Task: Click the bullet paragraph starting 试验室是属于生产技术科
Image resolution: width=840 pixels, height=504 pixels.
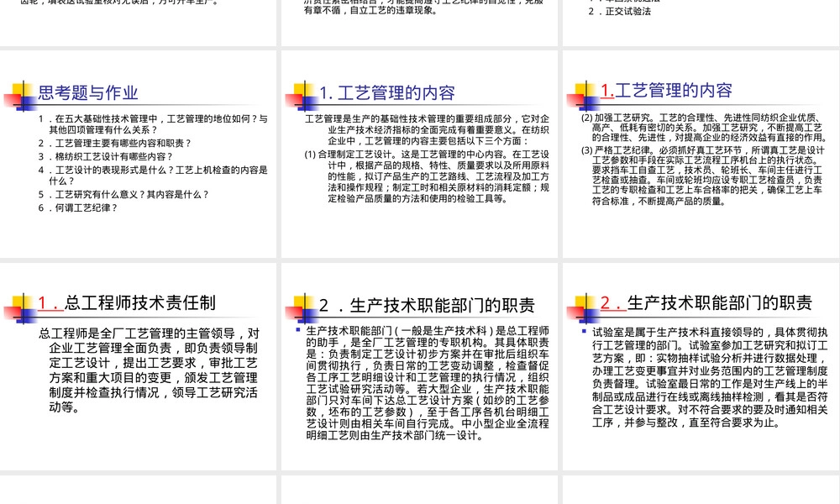Action: click(710, 378)
